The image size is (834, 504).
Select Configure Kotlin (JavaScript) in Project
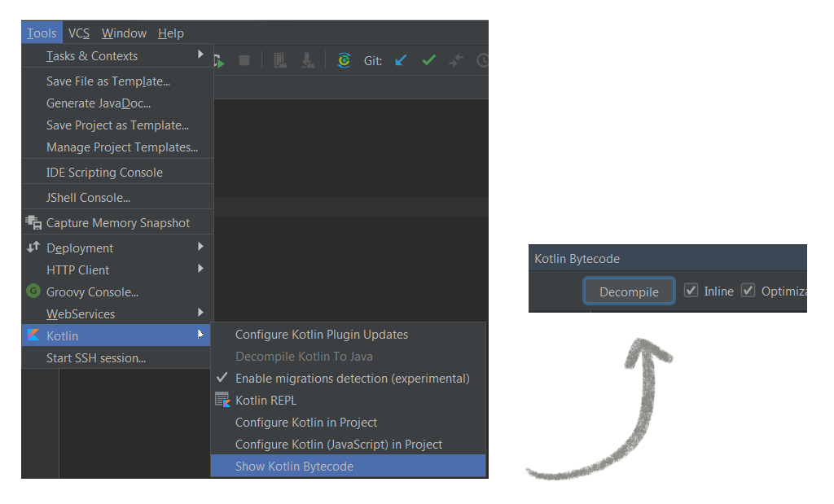click(349, 444)
